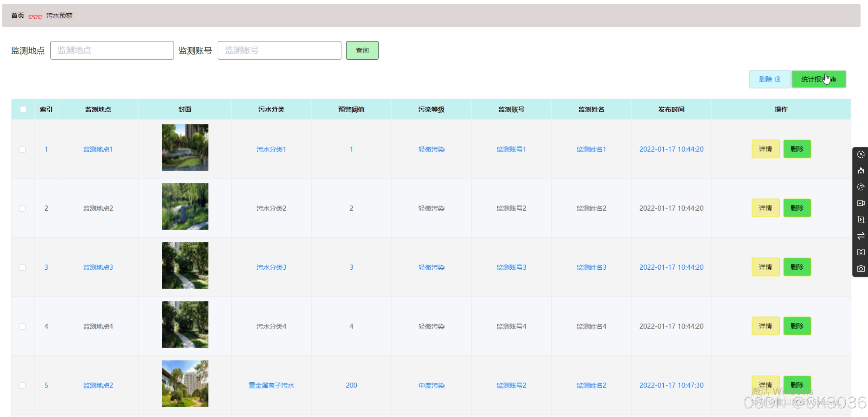The height and width of the screenshot is (417, 868).
Task: Click the music note convert icon
Action: click(x=861, y=187)
